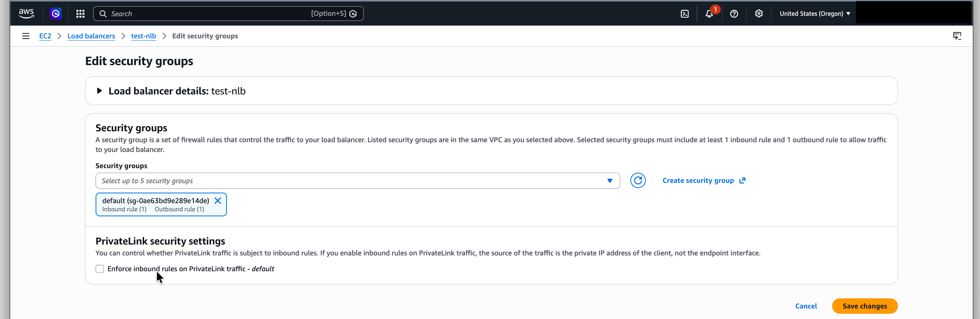This screenshot has width=980, height=319.
Task: Click external link icon beside Create security group
Action: [742, 181]
